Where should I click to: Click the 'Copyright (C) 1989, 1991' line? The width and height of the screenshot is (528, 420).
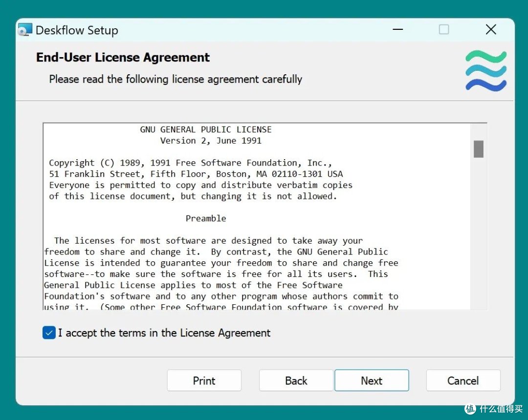tap(191, 163)
